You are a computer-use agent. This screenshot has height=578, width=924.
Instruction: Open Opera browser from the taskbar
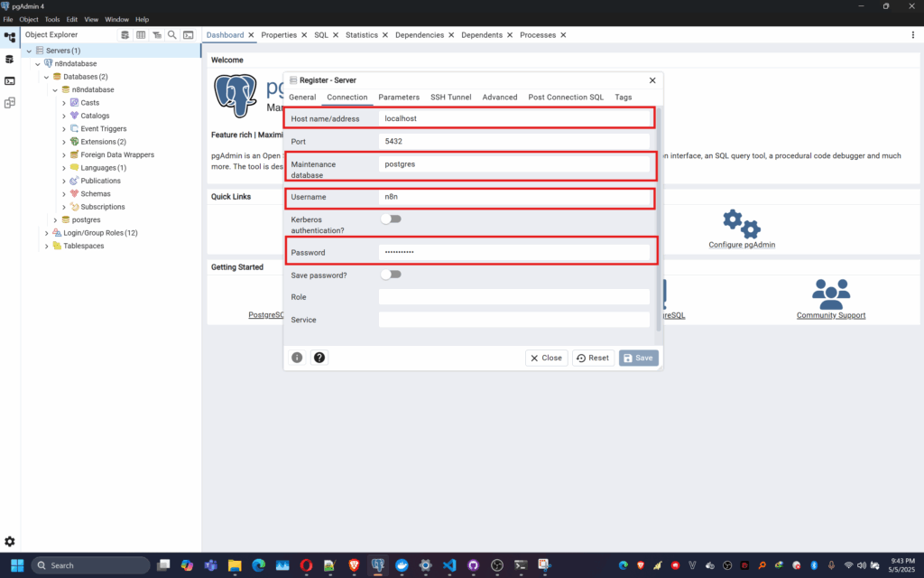306,565
